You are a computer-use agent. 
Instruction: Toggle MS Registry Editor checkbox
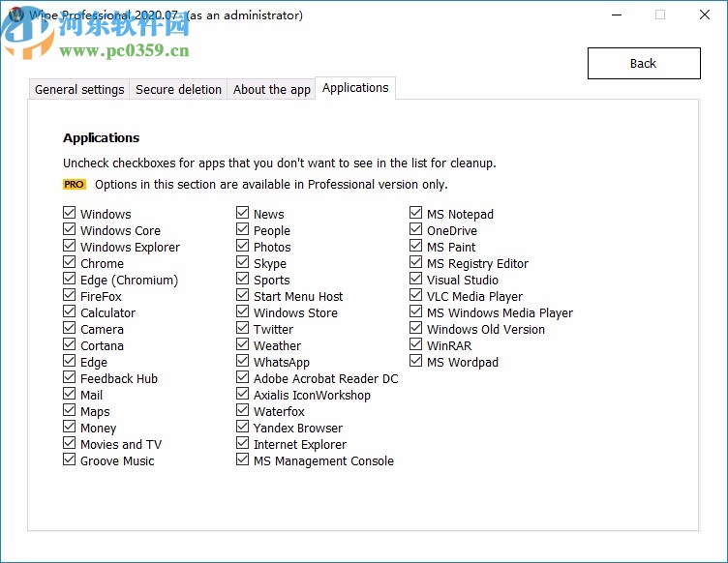point(415,262)
